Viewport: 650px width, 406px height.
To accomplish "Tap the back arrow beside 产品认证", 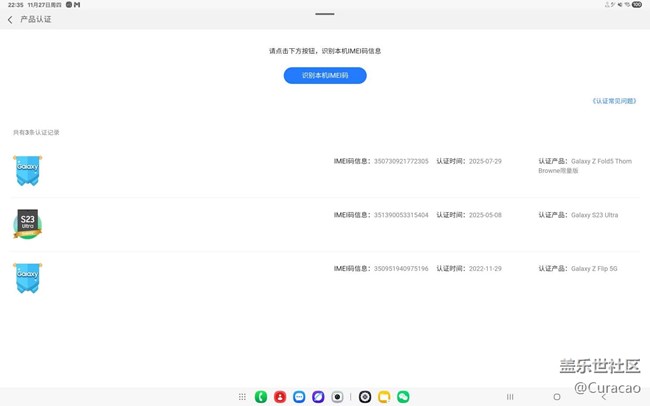I will [x=10, y=19].
